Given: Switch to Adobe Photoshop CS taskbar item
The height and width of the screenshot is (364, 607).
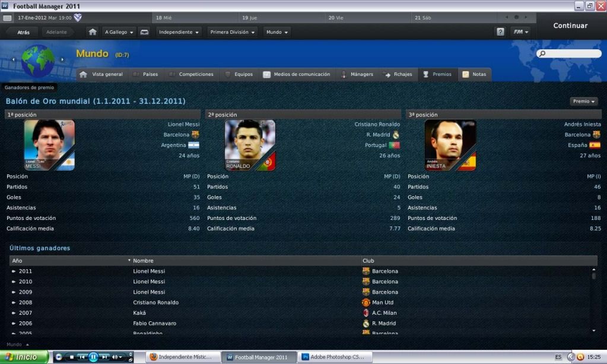Looking at the screenshot, I should pyautogui.click(x=336, y=357).
